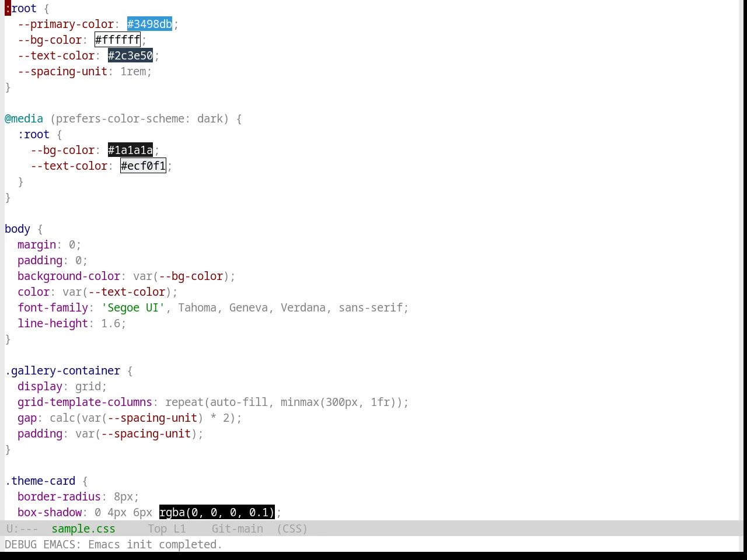Click the --spacing-unit declaration in :root
The width and height of the screenshot is (747, 560).
(x=85, y=71)
